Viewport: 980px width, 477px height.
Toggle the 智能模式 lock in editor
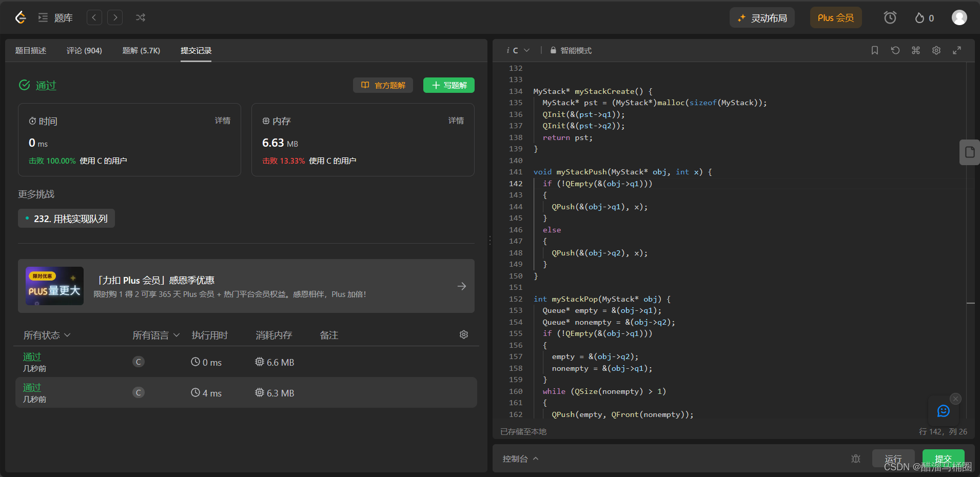click(553, 50)
